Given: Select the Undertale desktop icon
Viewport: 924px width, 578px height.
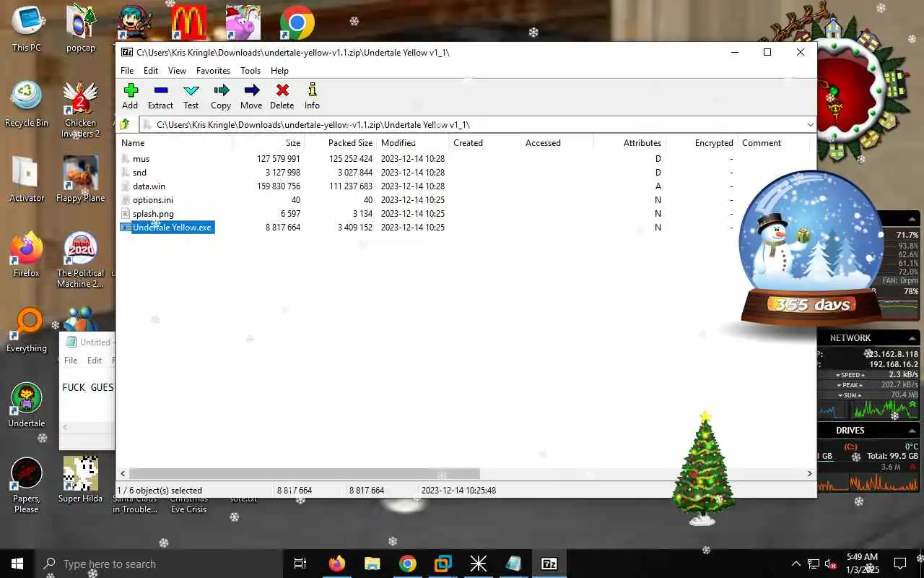Looking at the screenshot, I should click(27, 405).
